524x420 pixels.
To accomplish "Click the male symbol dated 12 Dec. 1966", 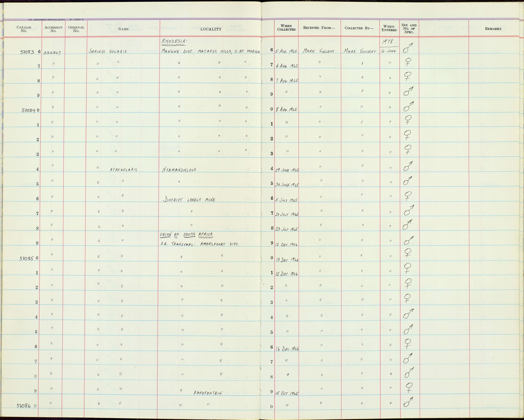I will point(409,240).
